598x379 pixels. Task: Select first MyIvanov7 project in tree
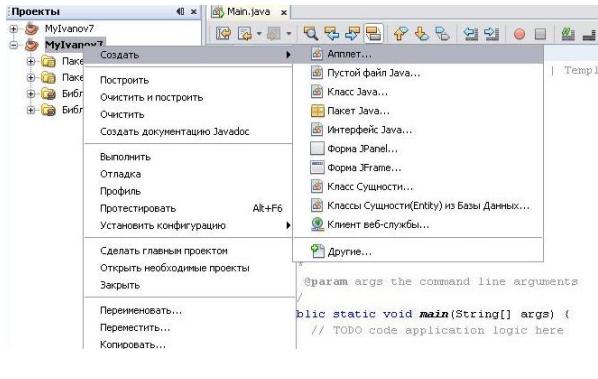tap(69, 29)
